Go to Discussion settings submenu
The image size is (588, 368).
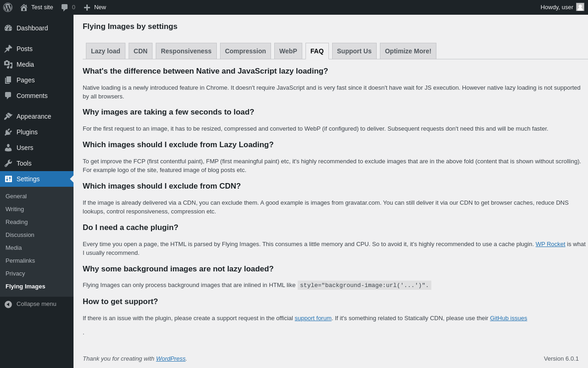[x=20, y=235]
